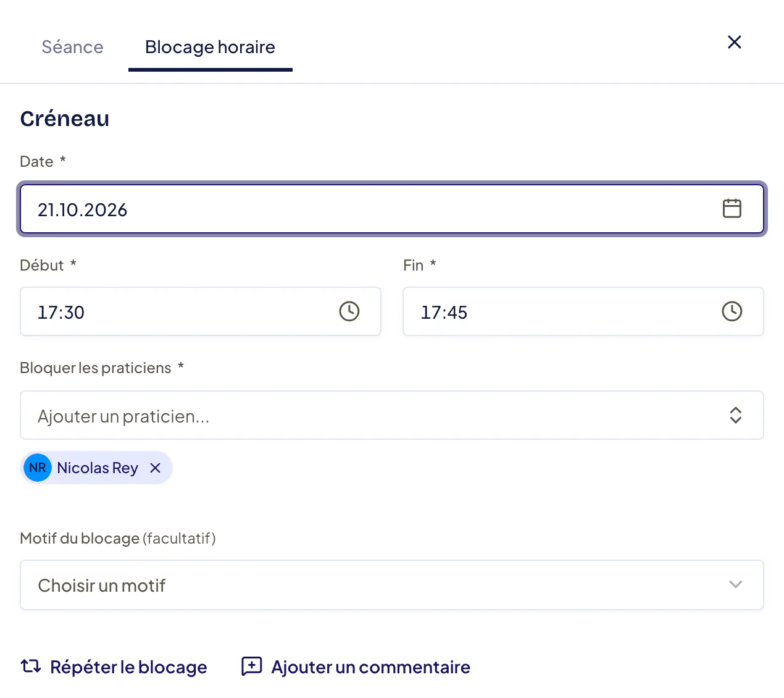Screen dimensions: 784x698
Task: Click the Répéter le blocage link
Action: [114, 667]
